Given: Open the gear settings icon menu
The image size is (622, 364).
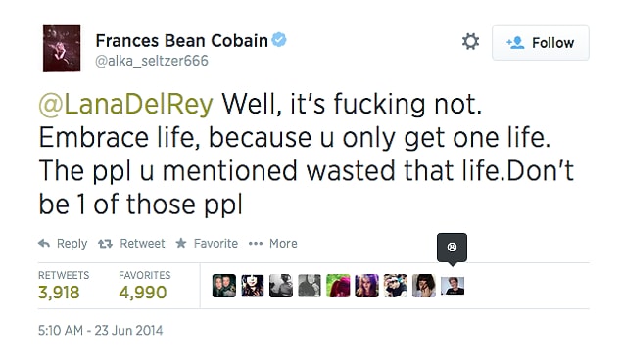Looking at the screenshot, I should tap(470, 42).
